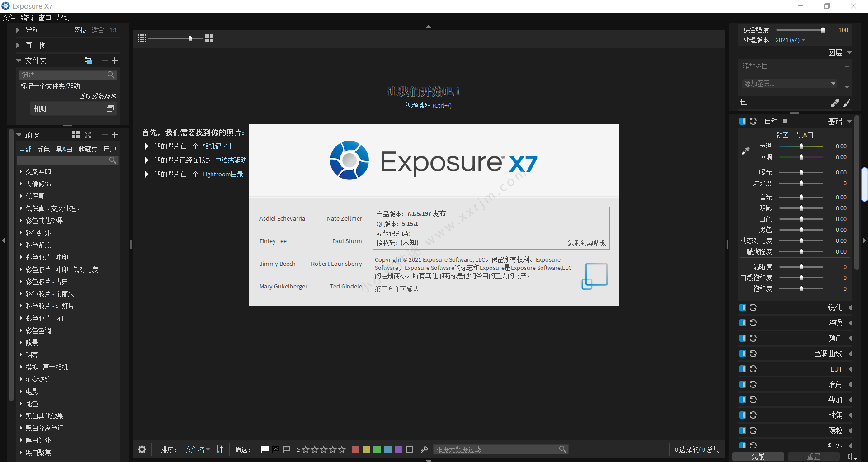Reset the 基础 panel with its refresh icon
The image size is (868, 462).
[753, 121]
